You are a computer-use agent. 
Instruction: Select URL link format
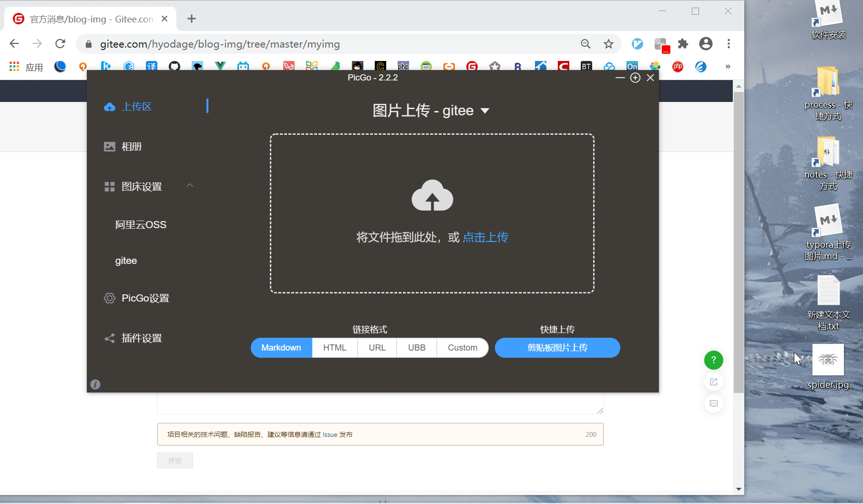pos(377,348)
